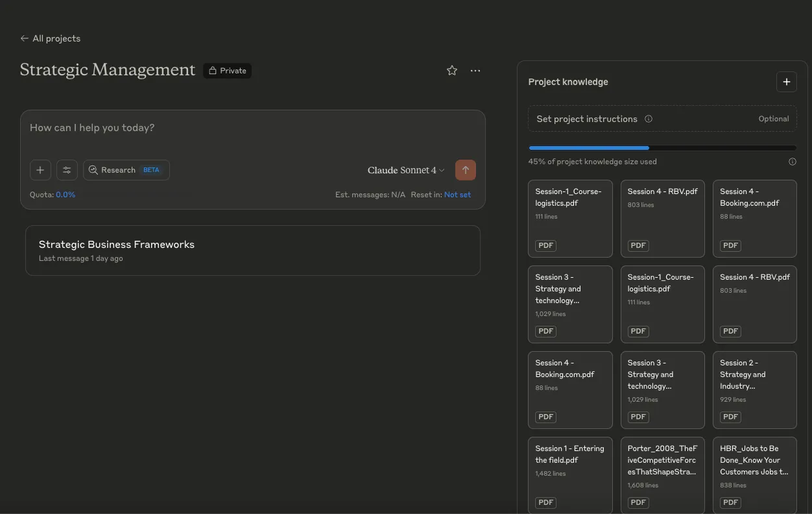Screen dimensions: 812x514
Task: Open Set project instructions panel
Action: (662, 119)
